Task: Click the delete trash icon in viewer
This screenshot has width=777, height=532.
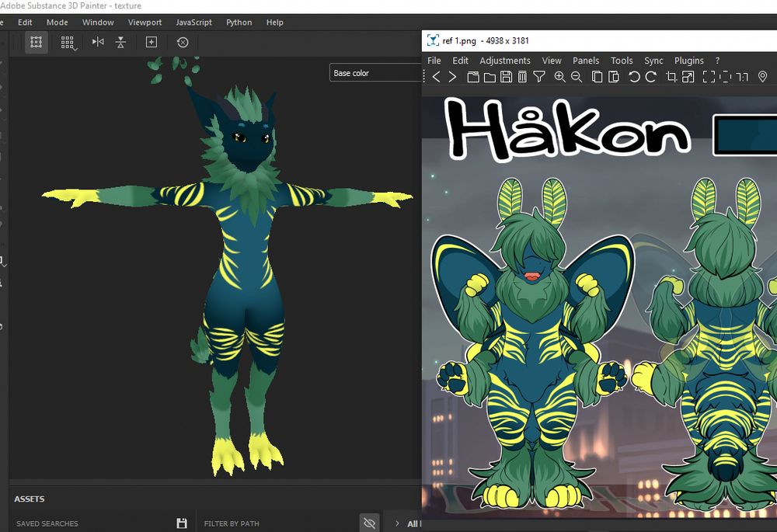Action: click(522, 77)
